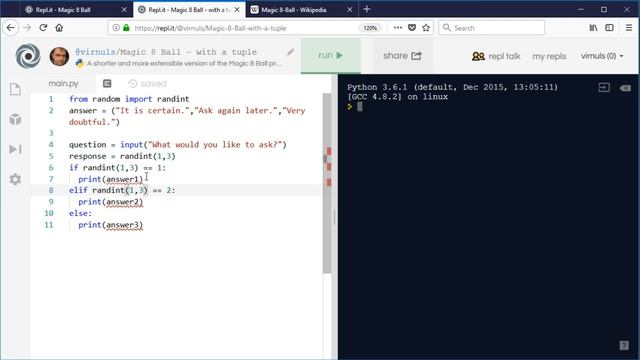Click the console pop-out icon

[604, 87]
